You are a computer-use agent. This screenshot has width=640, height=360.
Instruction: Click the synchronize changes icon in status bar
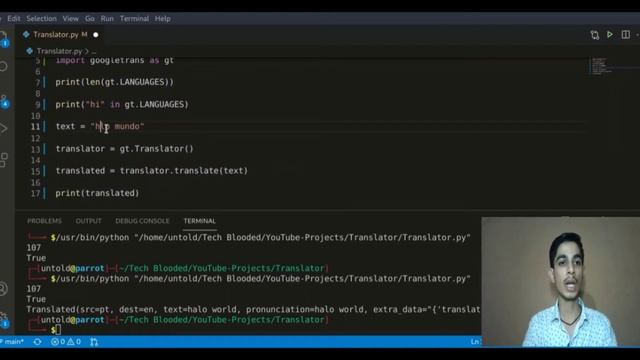(38, 342)
